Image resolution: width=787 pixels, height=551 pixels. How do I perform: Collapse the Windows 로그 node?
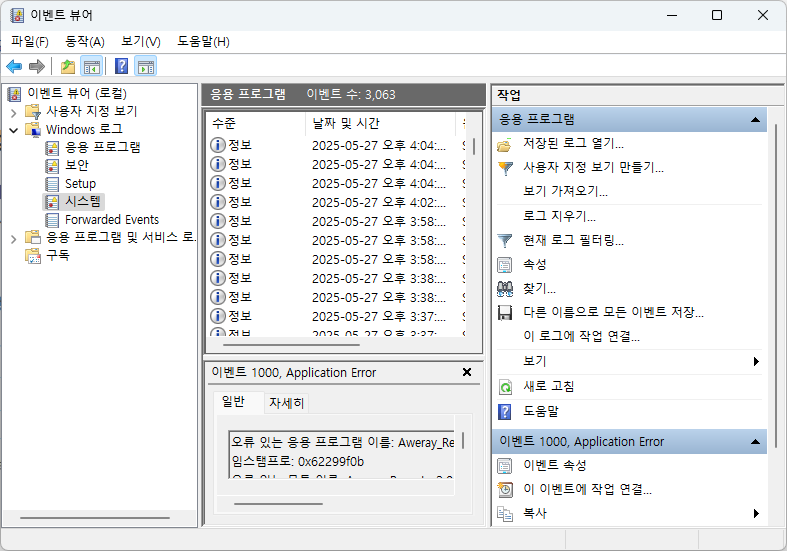coord(14,130)
